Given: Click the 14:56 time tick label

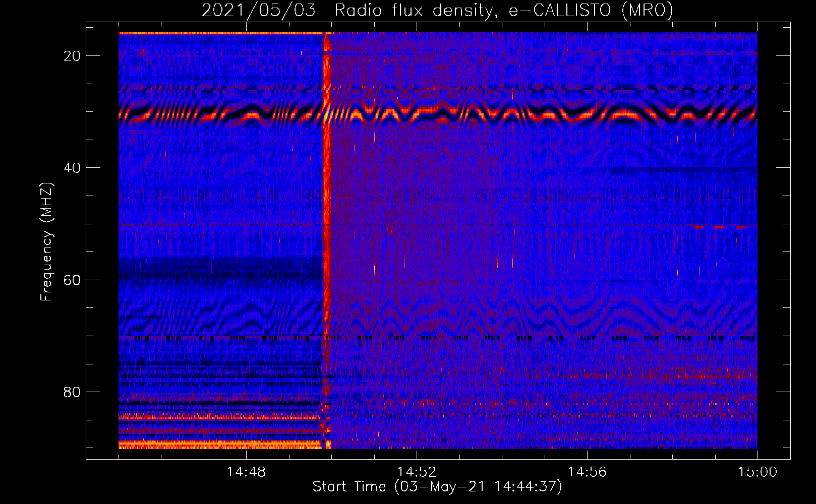Looking at the screenshot, I should click(x=587, y=472).
